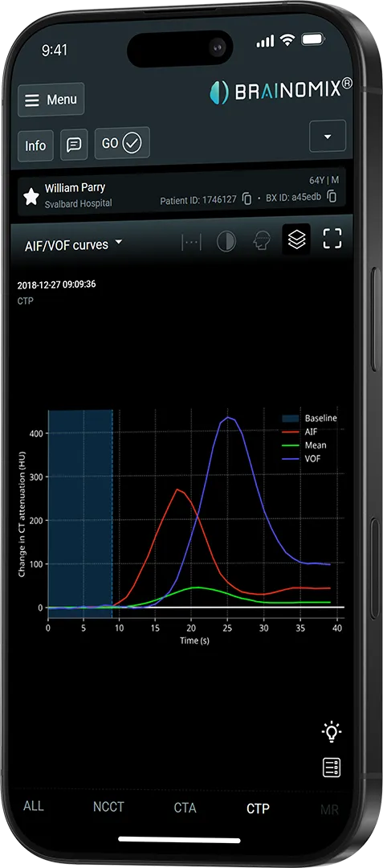
Task: Select the head orientation icon
Action: 262,241
